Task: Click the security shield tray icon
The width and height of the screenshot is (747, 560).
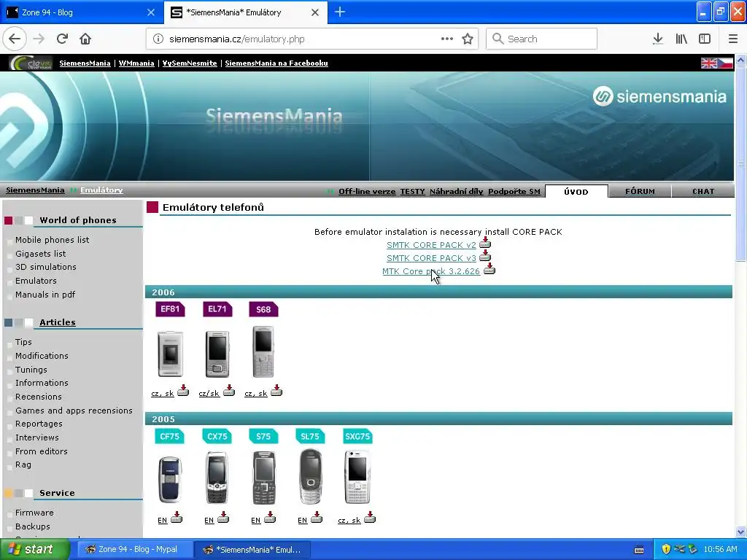Action: click(666, 550)
